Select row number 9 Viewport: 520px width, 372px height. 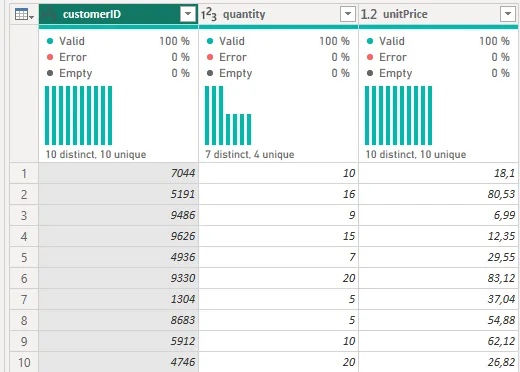[x=24, y=341]
